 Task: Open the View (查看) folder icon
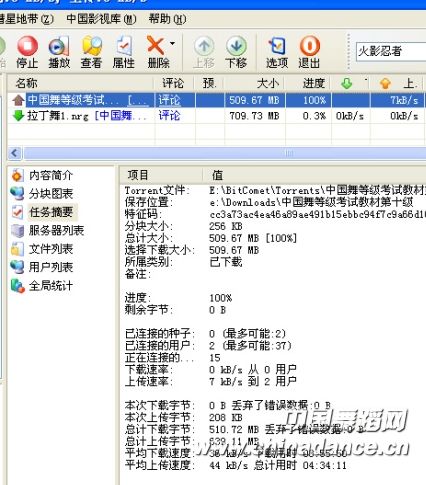tap(92, 46)
